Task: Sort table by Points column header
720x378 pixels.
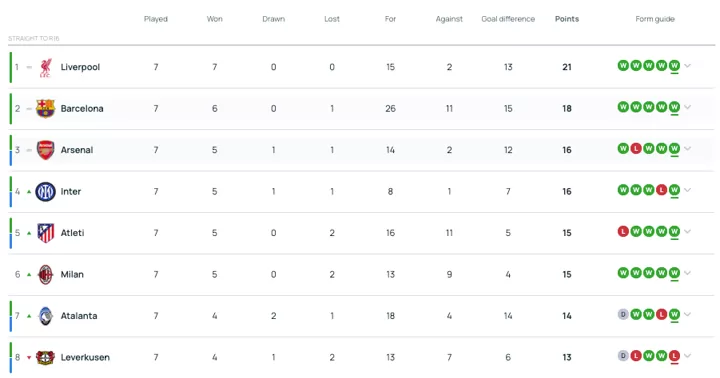Action: point(567,19)
